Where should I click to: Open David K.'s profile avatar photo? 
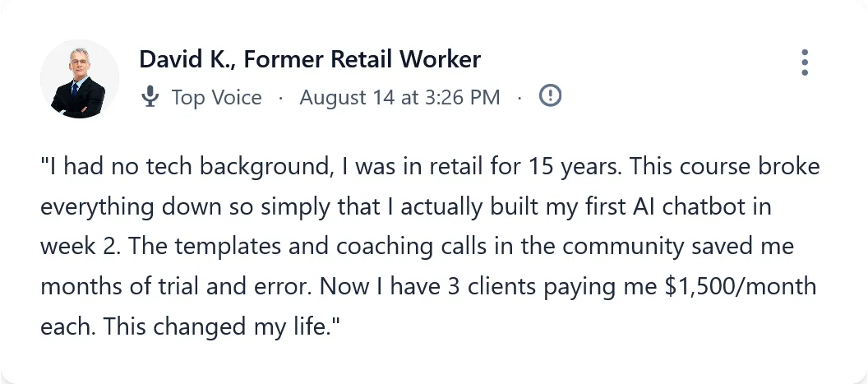pos(80,79)
